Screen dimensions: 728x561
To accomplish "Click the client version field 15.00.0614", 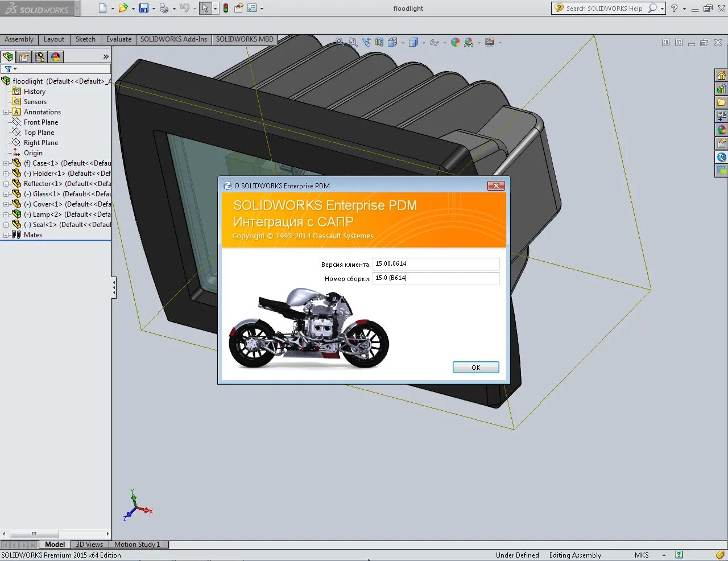I will point(436,264).
